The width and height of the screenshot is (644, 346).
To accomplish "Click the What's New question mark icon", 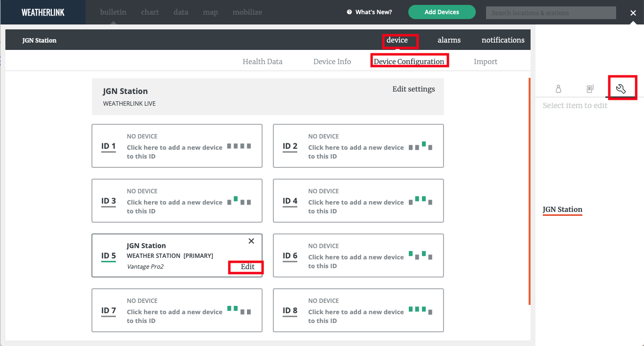I will click(349, 12).
